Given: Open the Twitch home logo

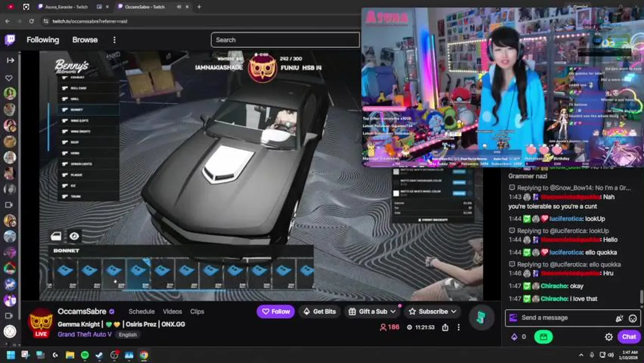Looking at the screenshot, I should click(x=10, y=40).
